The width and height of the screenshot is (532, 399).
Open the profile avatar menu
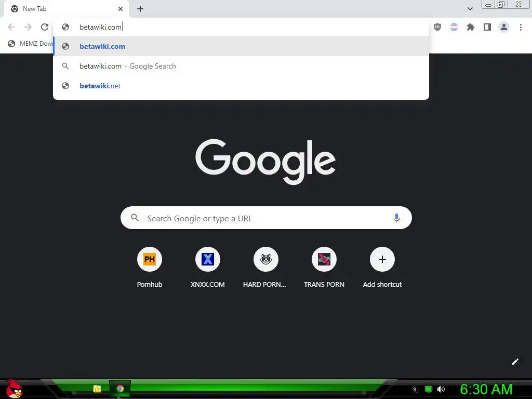(x=504, y=27)
